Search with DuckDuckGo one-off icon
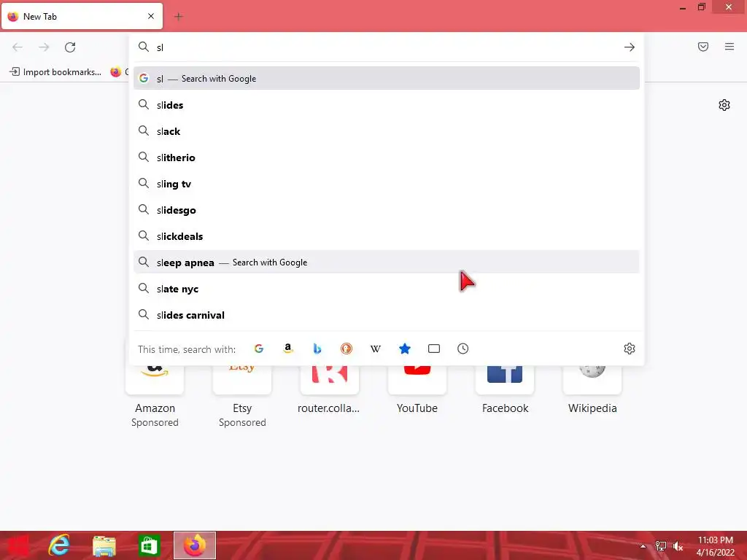This screenshot has width=747, height=560. [x=347, y=349]
